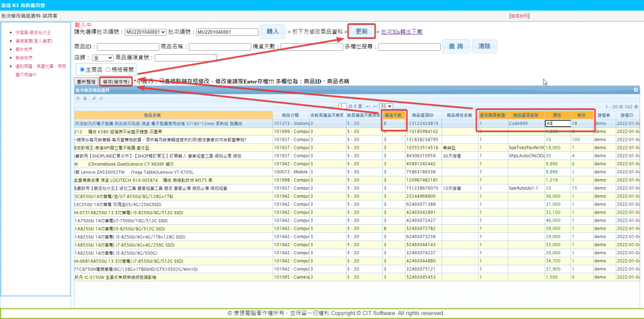Click the first icon in grid toolbar

77,99
